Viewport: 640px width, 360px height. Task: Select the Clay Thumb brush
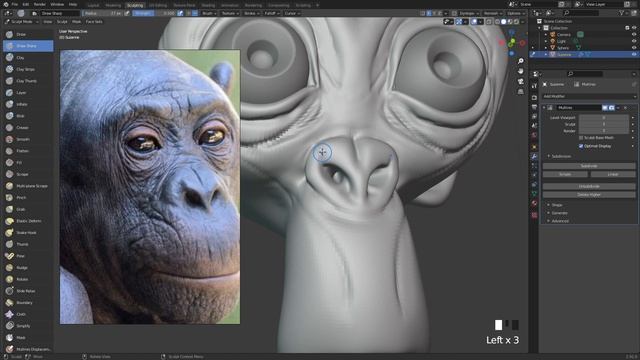pyautogui.click(x=28, y=81)
